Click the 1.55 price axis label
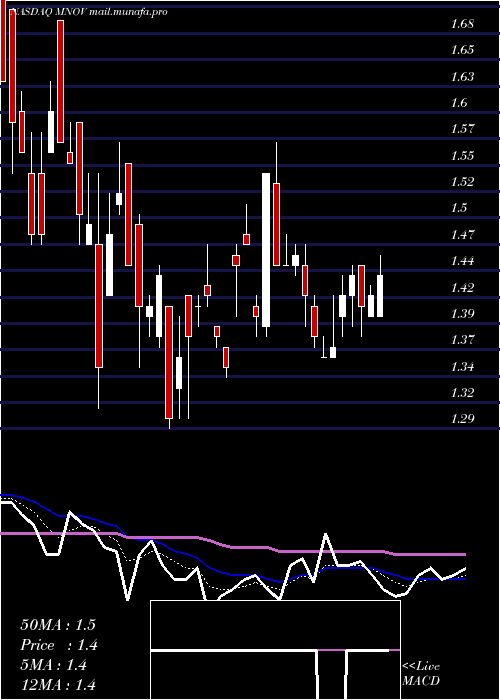500x700 pixels. click(x=462, y=156)
